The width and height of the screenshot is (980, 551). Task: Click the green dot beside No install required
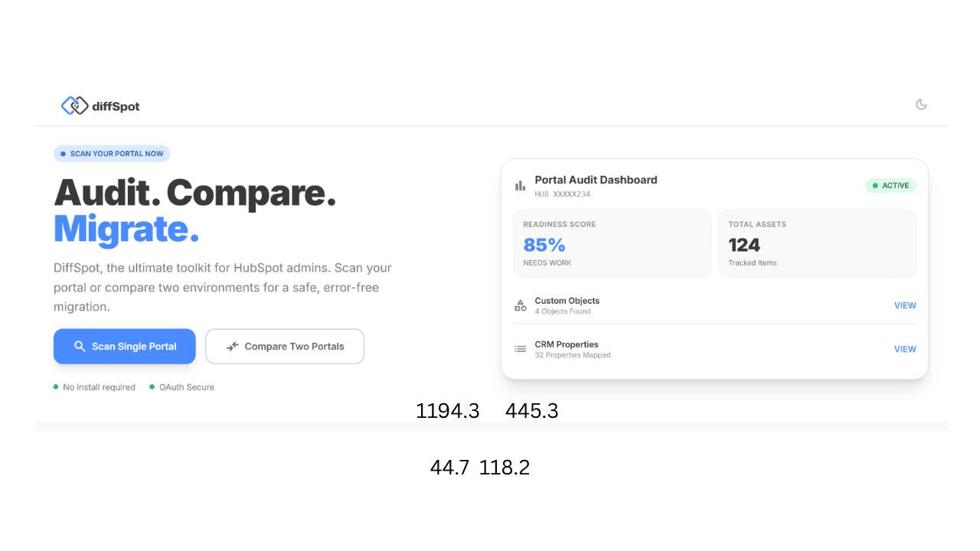click(x=56, y=387)
